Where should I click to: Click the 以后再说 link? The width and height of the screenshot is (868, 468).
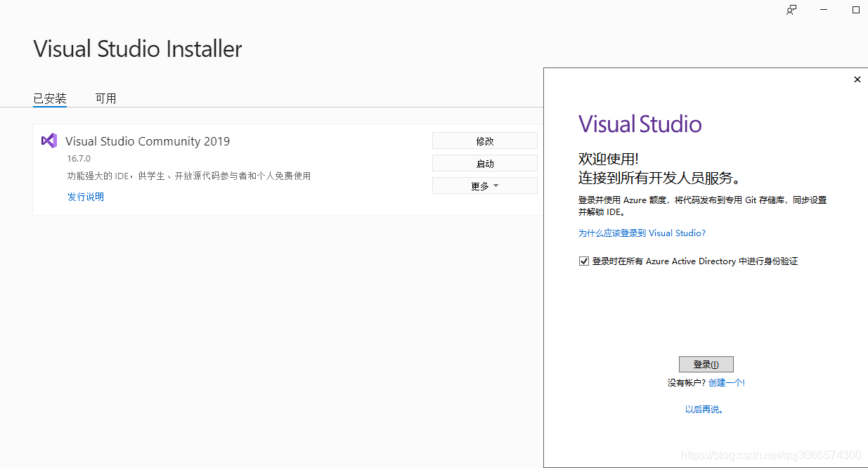[704, 409]
